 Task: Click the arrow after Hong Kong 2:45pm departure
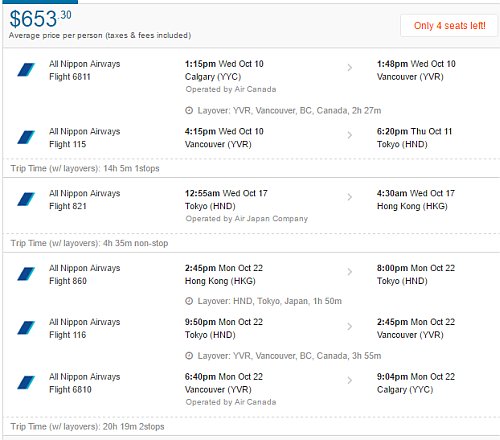[350, 272]
